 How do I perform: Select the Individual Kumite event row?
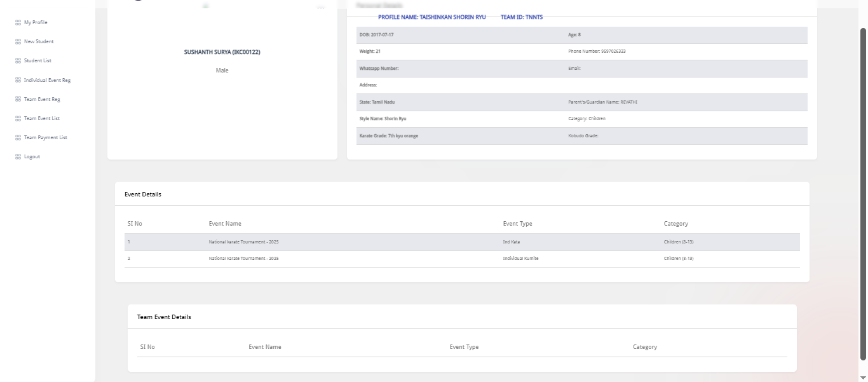coord(462,259)
